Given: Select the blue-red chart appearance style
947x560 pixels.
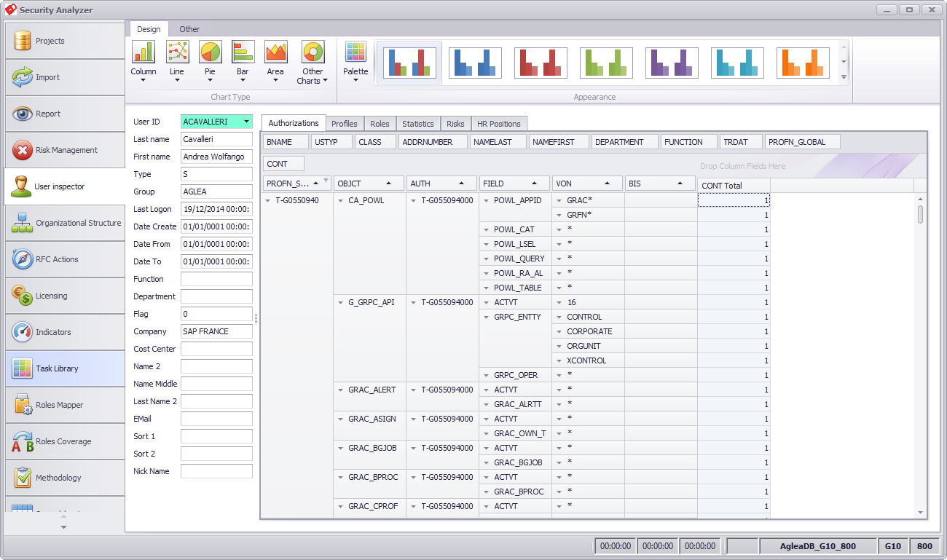Looking at the screenshot, I should pos(409,63).
